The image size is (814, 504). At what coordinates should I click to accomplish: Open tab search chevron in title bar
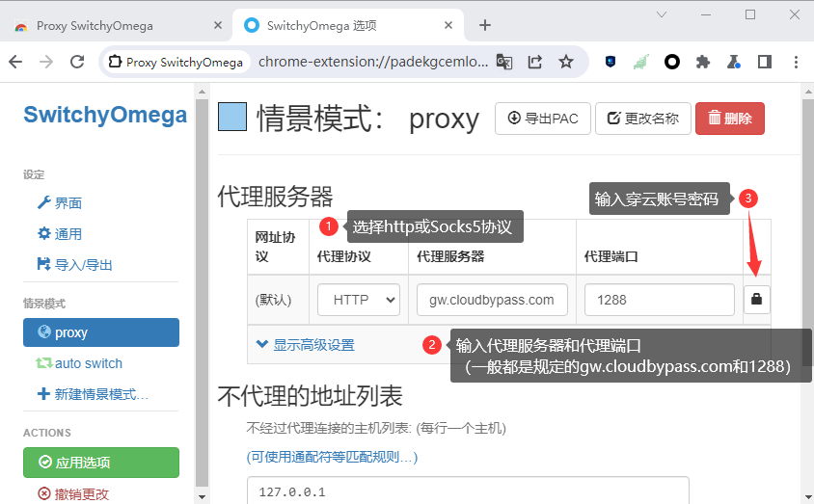click(x=662, y=14)
